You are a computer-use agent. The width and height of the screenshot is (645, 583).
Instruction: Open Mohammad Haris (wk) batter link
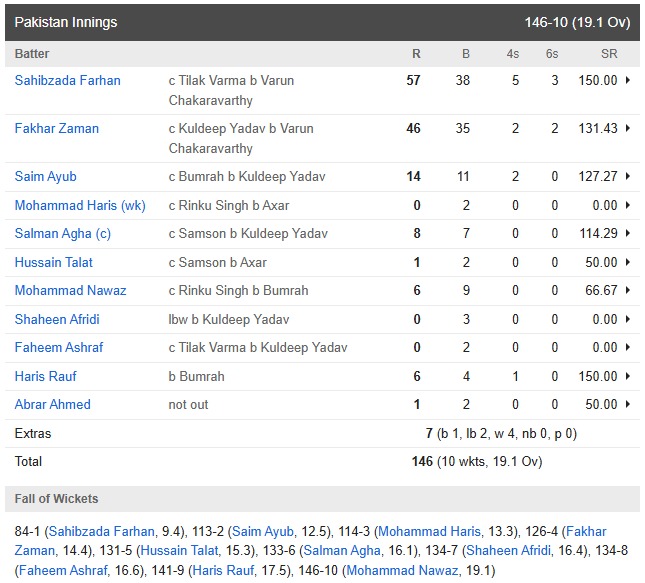[x=79, y=206]
